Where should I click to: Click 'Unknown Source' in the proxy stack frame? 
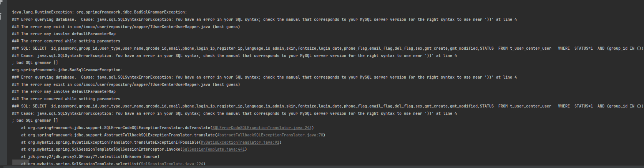point(140,157)
